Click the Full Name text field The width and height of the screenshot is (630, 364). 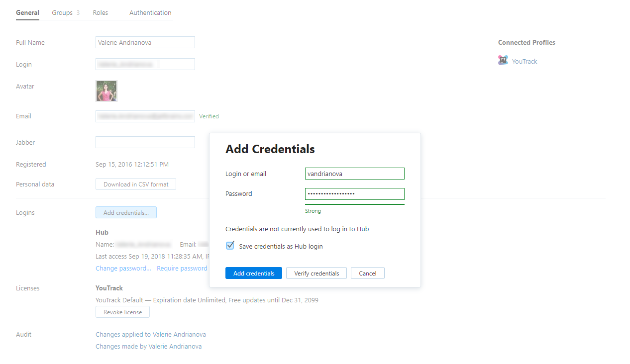145,43
